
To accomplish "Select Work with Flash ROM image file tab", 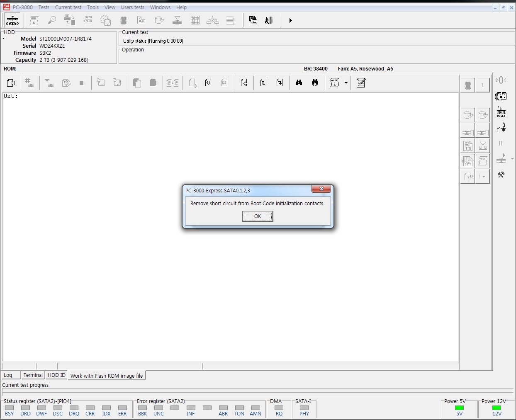I will click(107, 376).
